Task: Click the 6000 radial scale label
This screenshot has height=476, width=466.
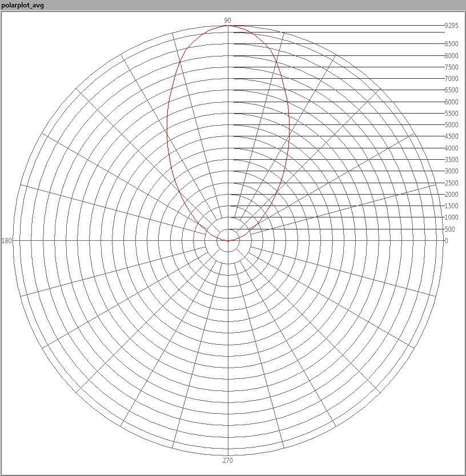Action: [x=451, y=102]
